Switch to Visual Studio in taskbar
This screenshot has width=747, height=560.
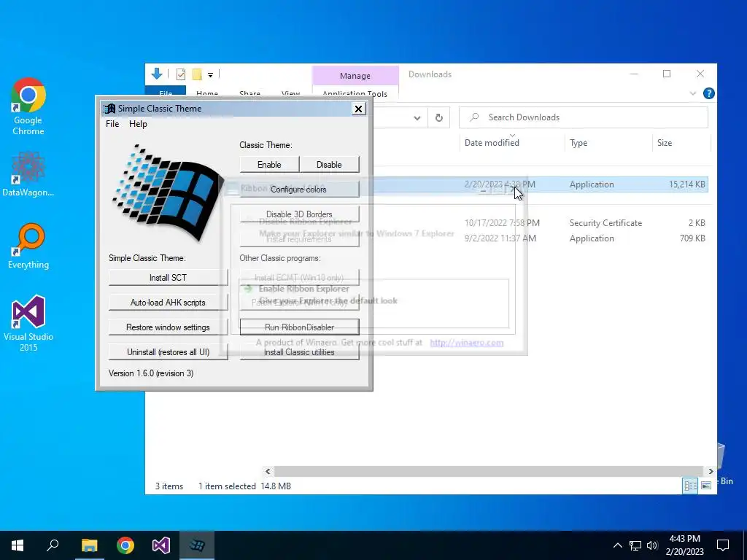pyautogui.click(x=161, y=545)
